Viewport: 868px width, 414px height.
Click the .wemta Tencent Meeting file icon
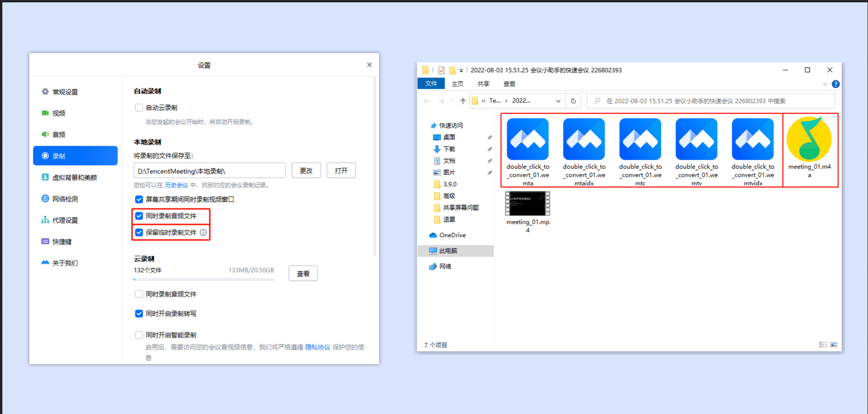point(528,140)
